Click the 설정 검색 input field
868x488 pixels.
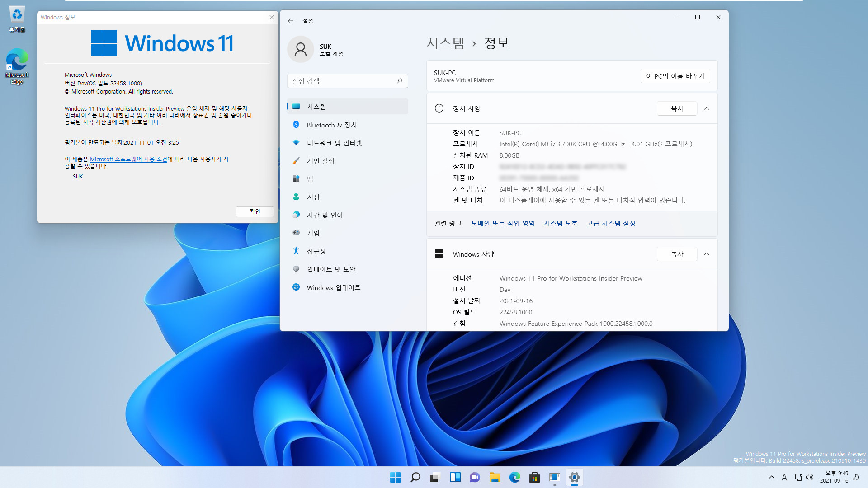[x=347, y=81]
